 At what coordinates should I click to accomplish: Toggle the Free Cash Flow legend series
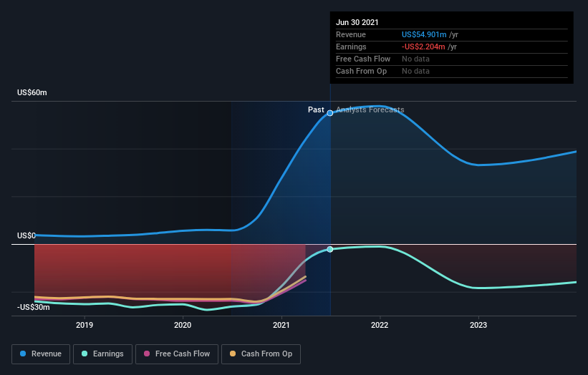[177, 354]
